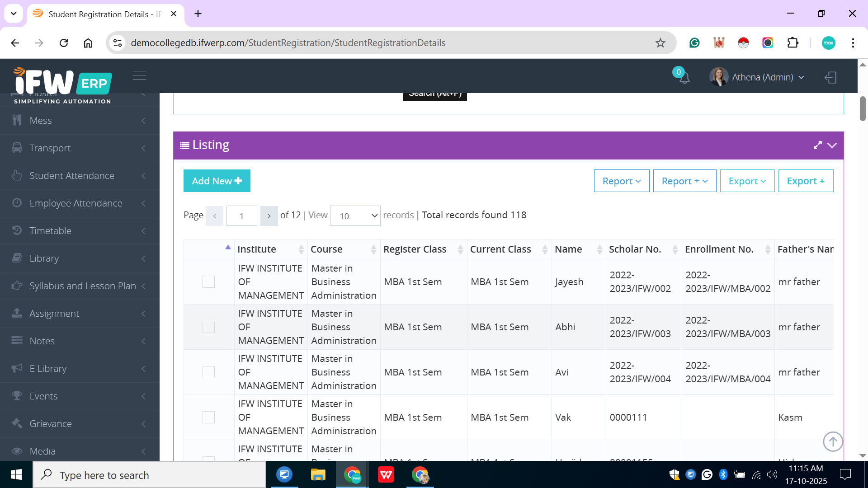Screen dimensions: 868x488
Task: Click the page number input field
Action: pyautogui.click(x=241, y=216)
